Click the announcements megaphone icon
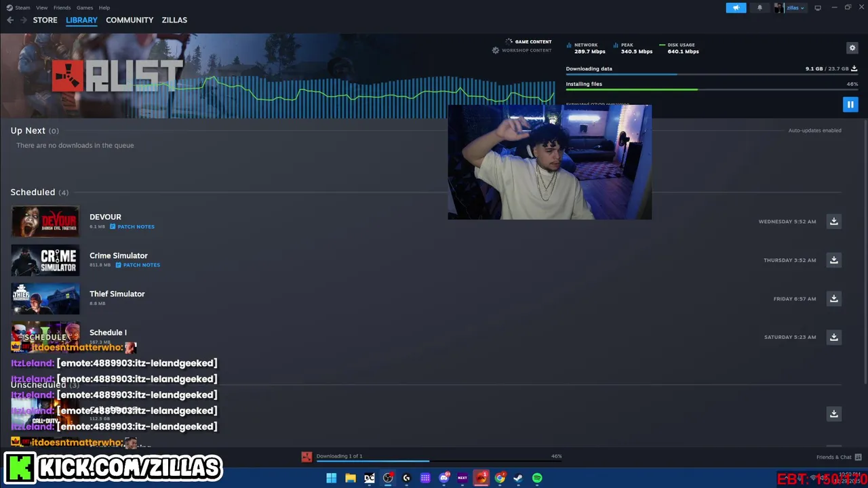This screenshot has height=488, width=868. 736,7
